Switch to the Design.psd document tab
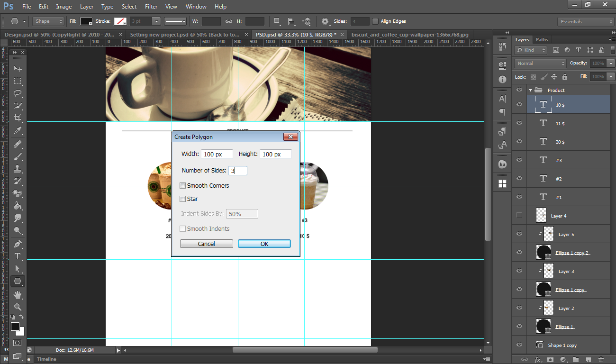The height and width of the screenshot is (364, 616). tap(59, 35)
